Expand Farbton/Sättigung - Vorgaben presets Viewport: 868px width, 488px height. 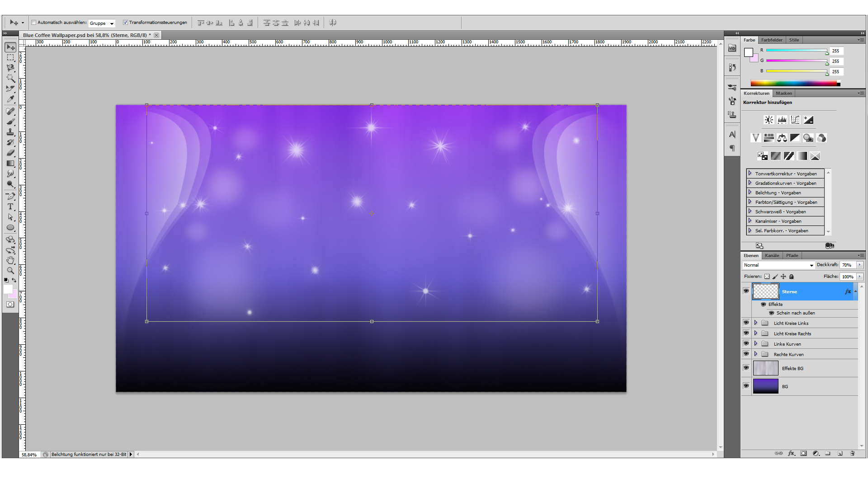pos(750,202)
